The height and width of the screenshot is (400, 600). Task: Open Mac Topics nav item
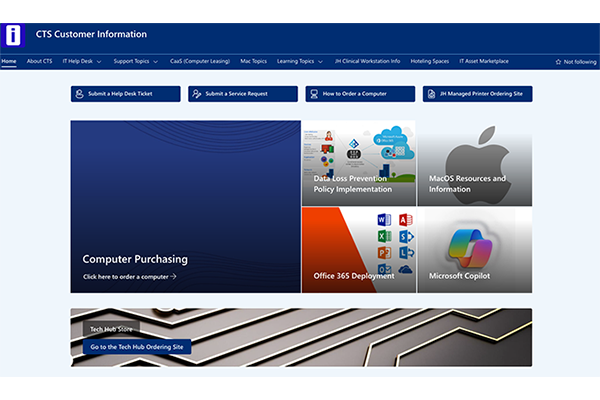coord(253,61)
